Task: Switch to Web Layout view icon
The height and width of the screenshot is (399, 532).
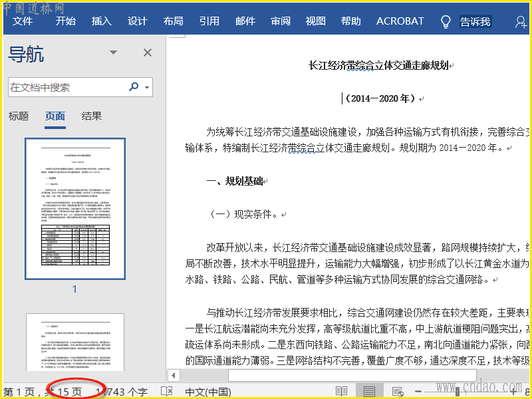Action: pos(397,392)
